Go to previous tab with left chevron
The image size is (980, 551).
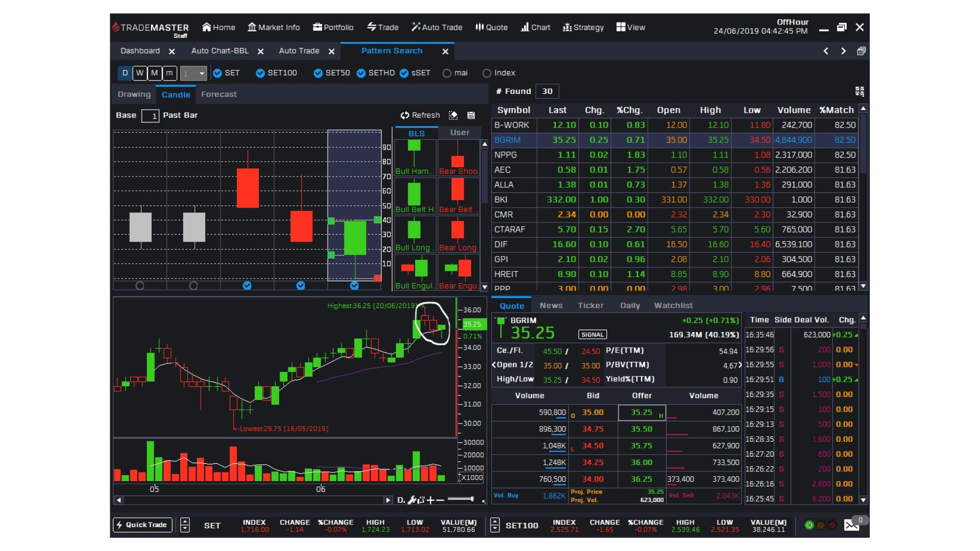826,51
